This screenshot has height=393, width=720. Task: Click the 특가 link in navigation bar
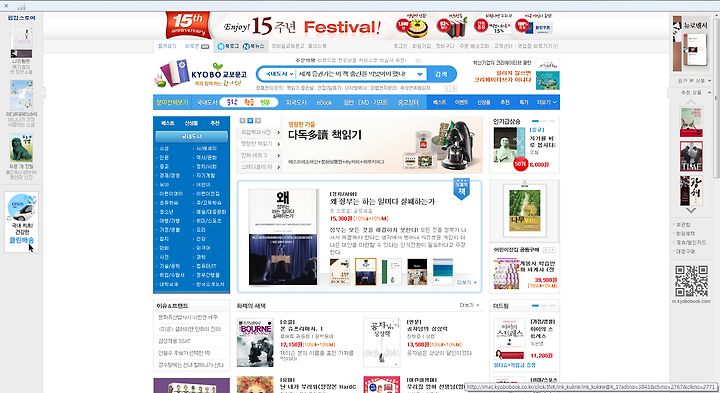coord(523,102)
